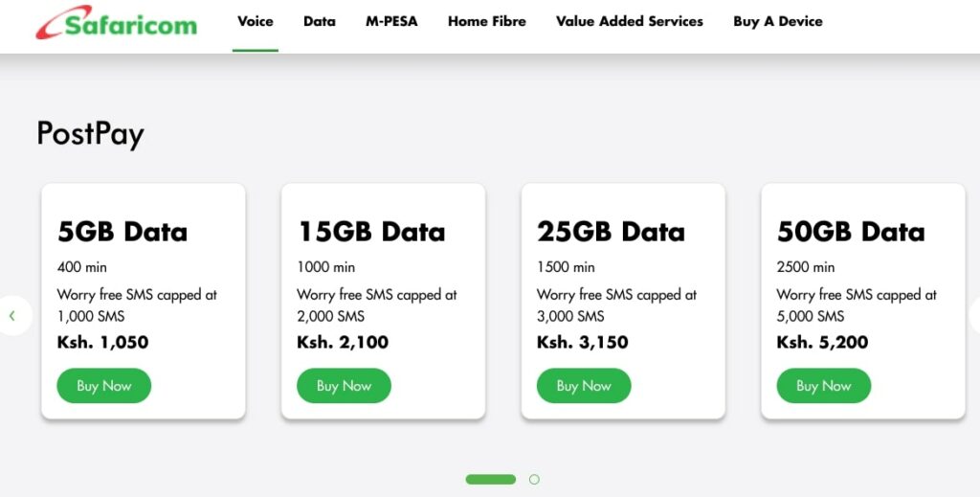Open the M-PESA menu

tap(391, 21)
